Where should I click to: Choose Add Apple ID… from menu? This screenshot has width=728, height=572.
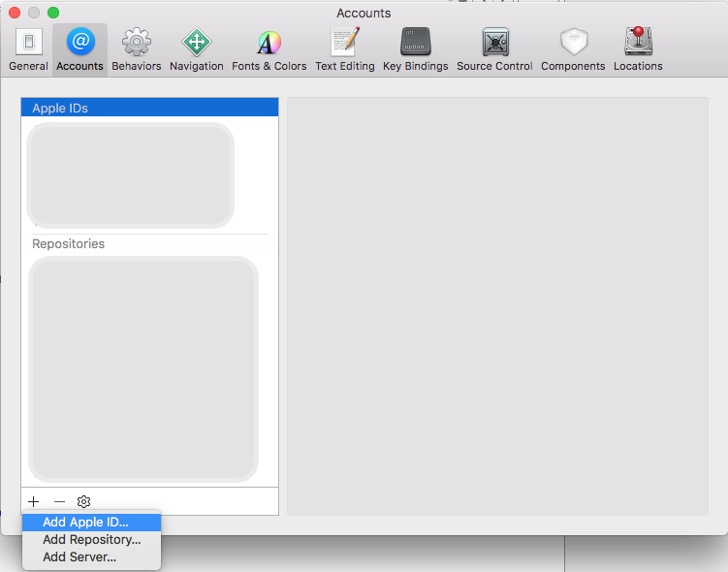[91, 523]
